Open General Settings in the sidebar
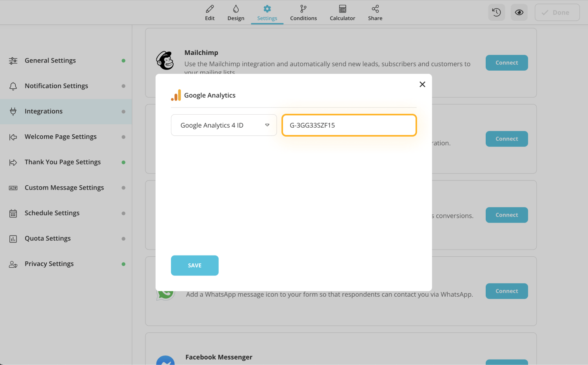Screen dimensions: 588x365 (x=50, y=60)
